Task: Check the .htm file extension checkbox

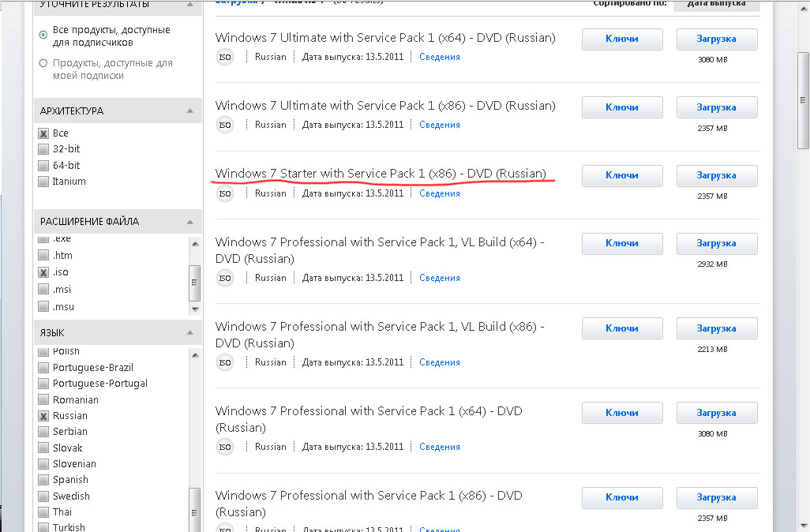Action: point(44,255)
